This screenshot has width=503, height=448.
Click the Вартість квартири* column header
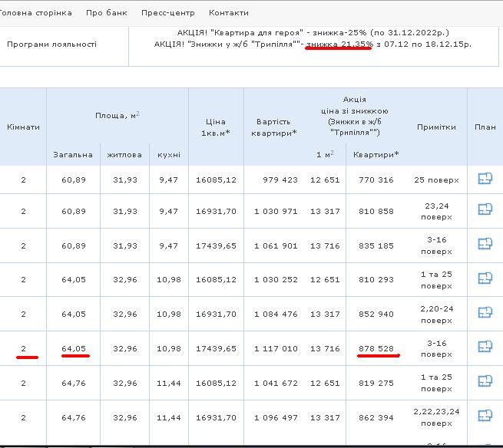[x=273, y=127]
